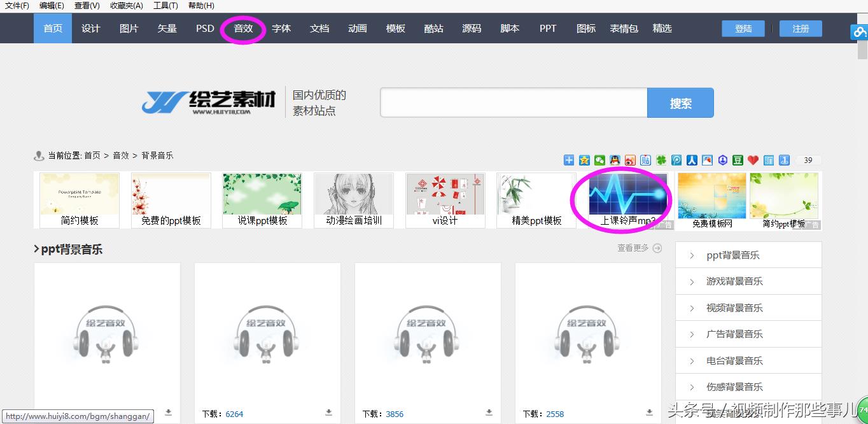The height and width of the screenshot is (424, 868).
Task: Open the 音效 navigation tab
Action: pos(243,29)
